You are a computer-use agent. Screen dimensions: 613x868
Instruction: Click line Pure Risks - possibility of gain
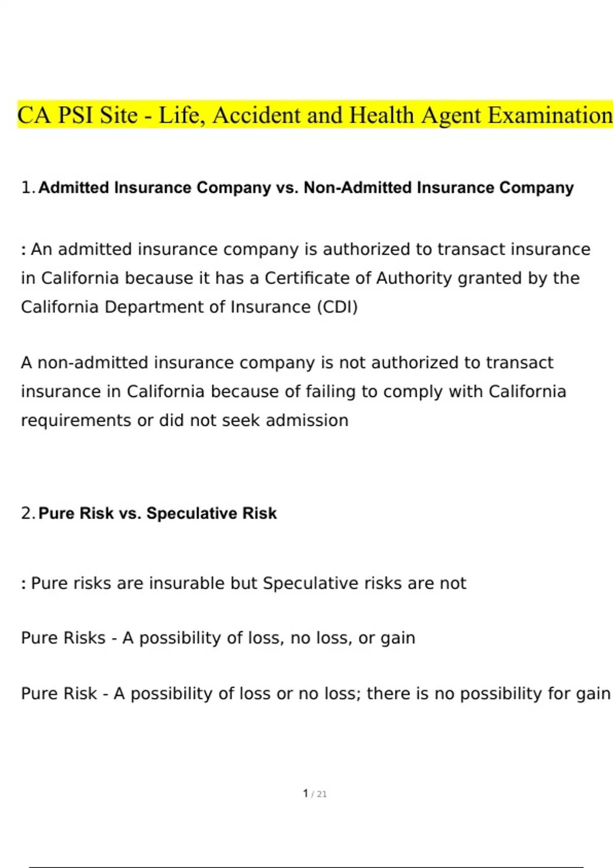[218, 638]
